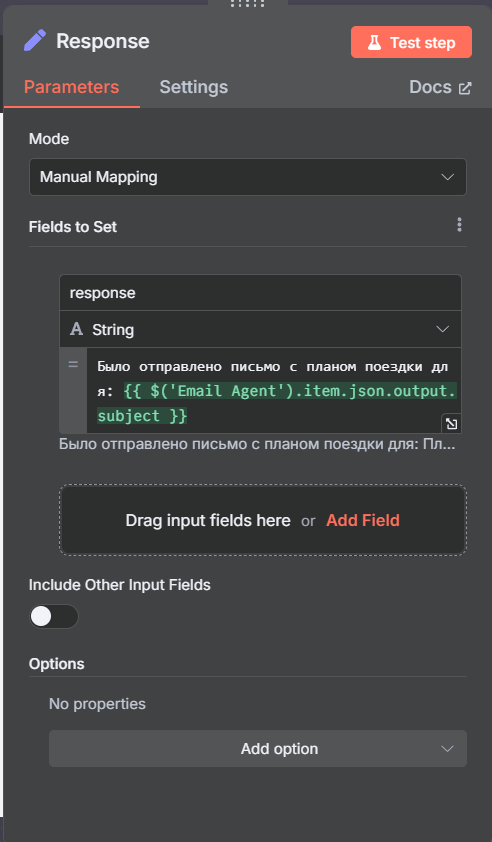Viewport: 492px width, 842px height.
Task: Click inside the expression value editor
Action: coord(274,390)
